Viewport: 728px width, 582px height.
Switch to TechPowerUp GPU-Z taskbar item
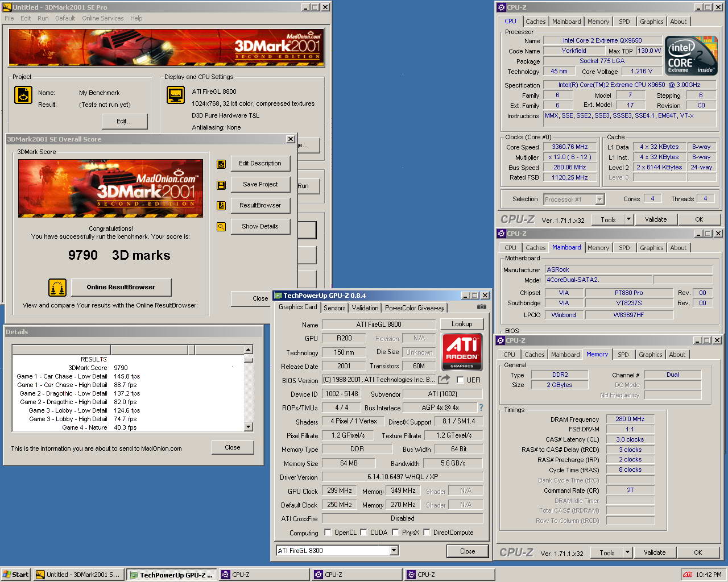pos(172,575)
